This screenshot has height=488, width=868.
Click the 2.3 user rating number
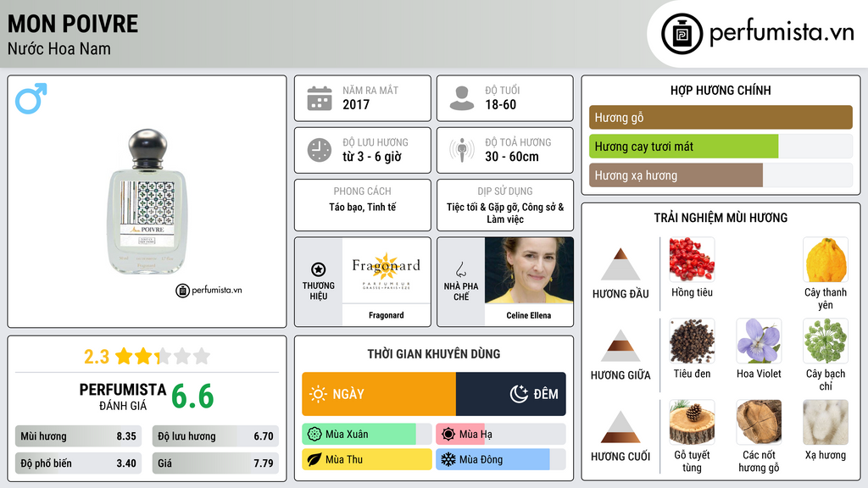pyautogui.click(x=97, y=357)
